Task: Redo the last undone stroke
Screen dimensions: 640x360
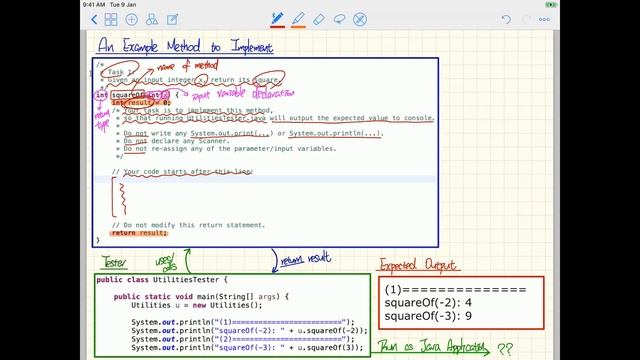Action: [x=527, y=19]
